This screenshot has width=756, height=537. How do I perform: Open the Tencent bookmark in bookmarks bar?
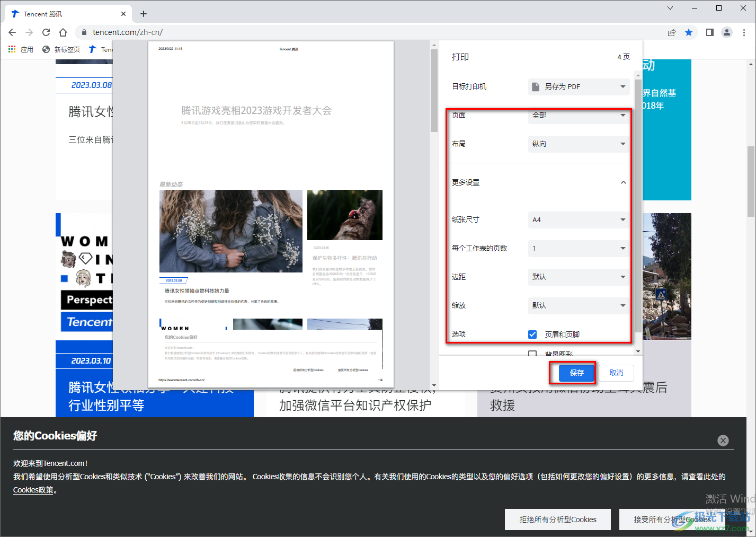(100, 49)
